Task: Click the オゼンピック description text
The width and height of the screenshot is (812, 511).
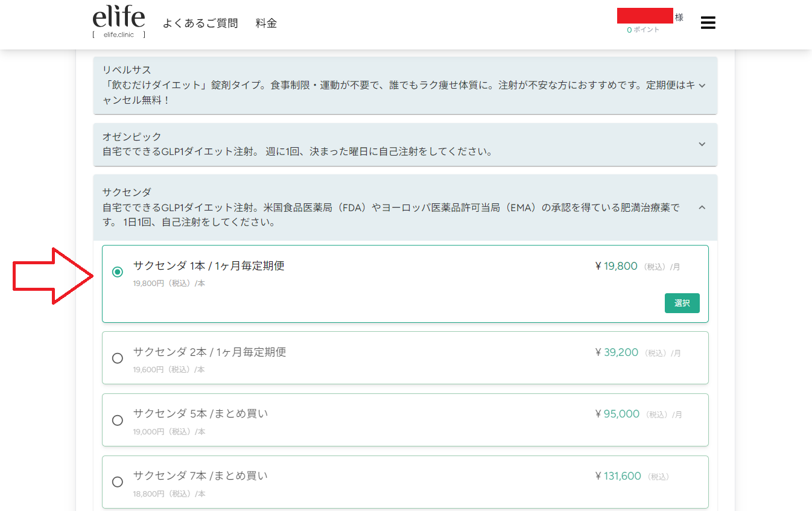Action: click(298, 151)
